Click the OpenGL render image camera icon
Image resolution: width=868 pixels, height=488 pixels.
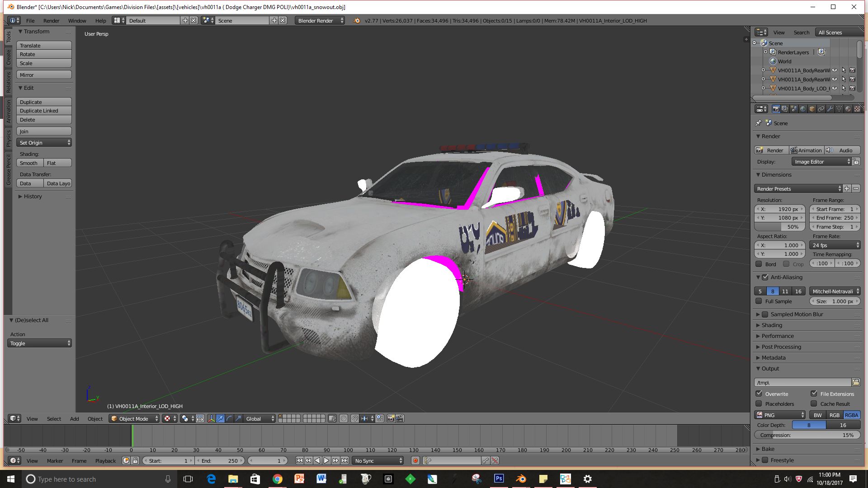point(391,418)
